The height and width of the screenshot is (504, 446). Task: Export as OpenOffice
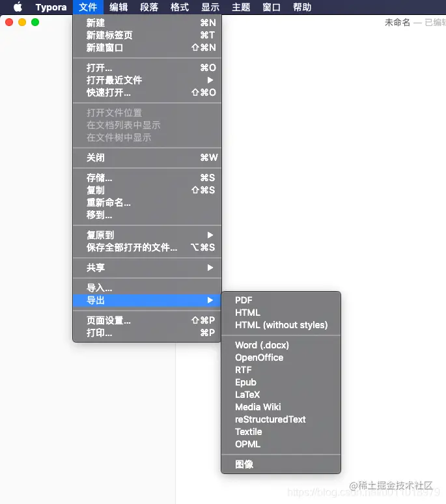point(281,357)
